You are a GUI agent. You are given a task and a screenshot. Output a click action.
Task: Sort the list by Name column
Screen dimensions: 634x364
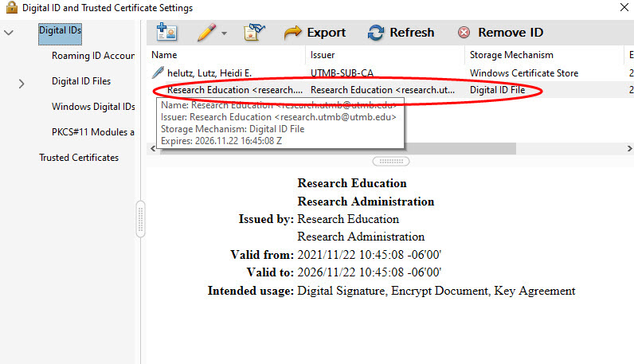coord(227,55)
